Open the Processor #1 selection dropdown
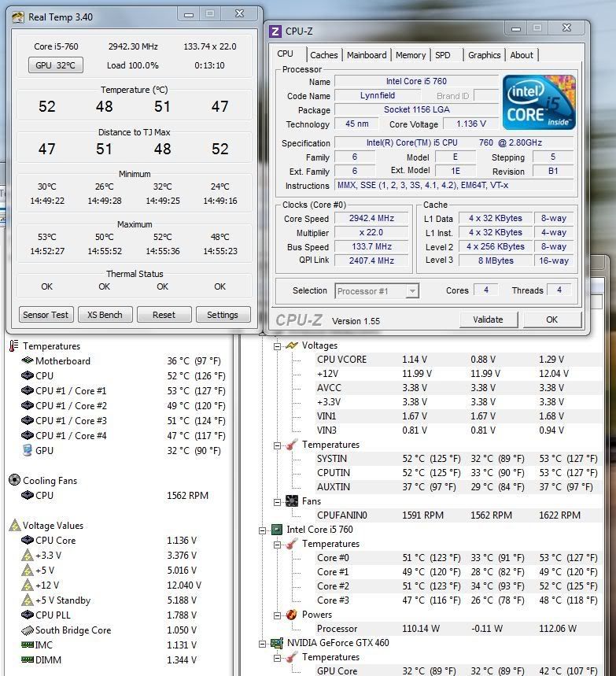616x676 pixels. click(377, 291)
